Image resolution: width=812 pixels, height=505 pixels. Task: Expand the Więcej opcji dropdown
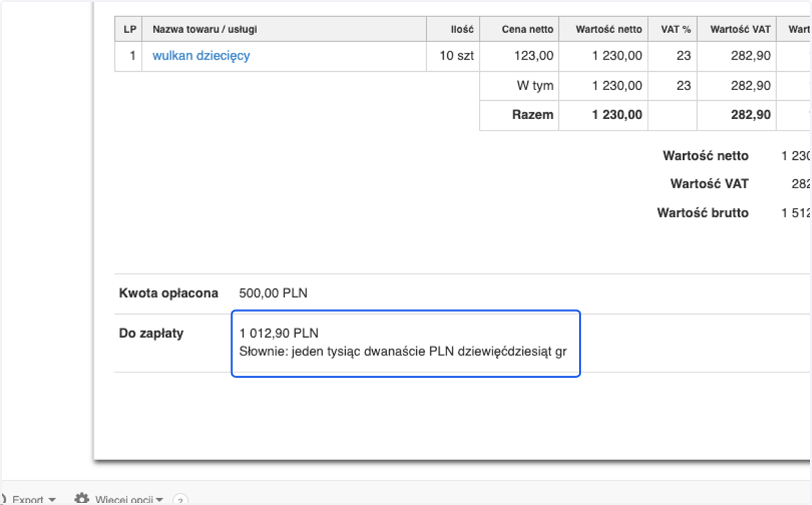(129, 500)
